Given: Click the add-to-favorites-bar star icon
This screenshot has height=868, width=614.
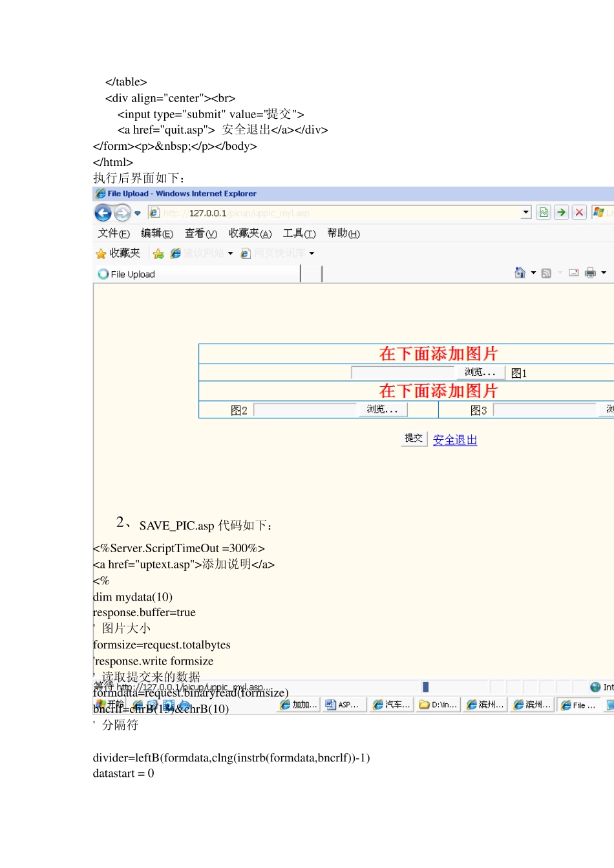Looking at the screenshot, I should click(x=158, y=253).
